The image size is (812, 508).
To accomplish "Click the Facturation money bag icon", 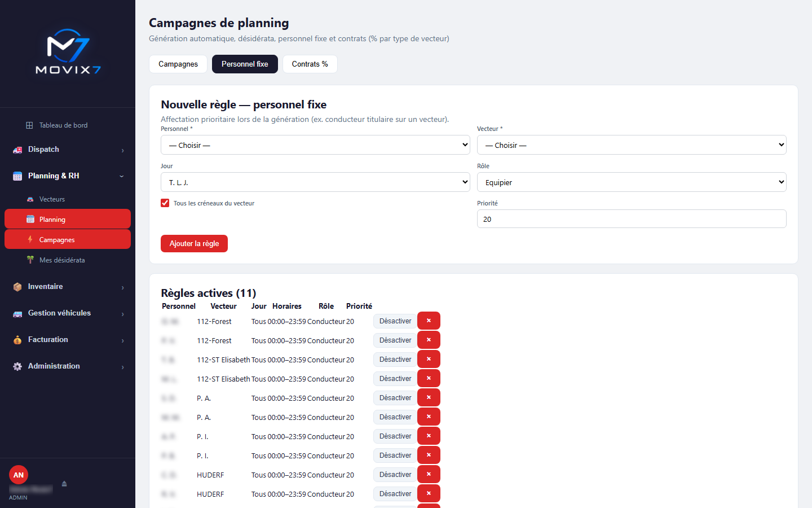I will 17,340.
